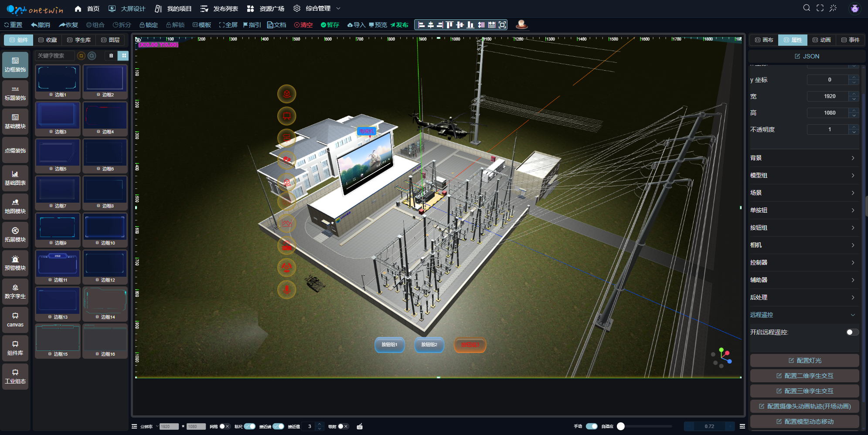The height and width of the screenshot is (435, 868).
Task: Toggle the 网格 grid switch
Action: point(224,426)
